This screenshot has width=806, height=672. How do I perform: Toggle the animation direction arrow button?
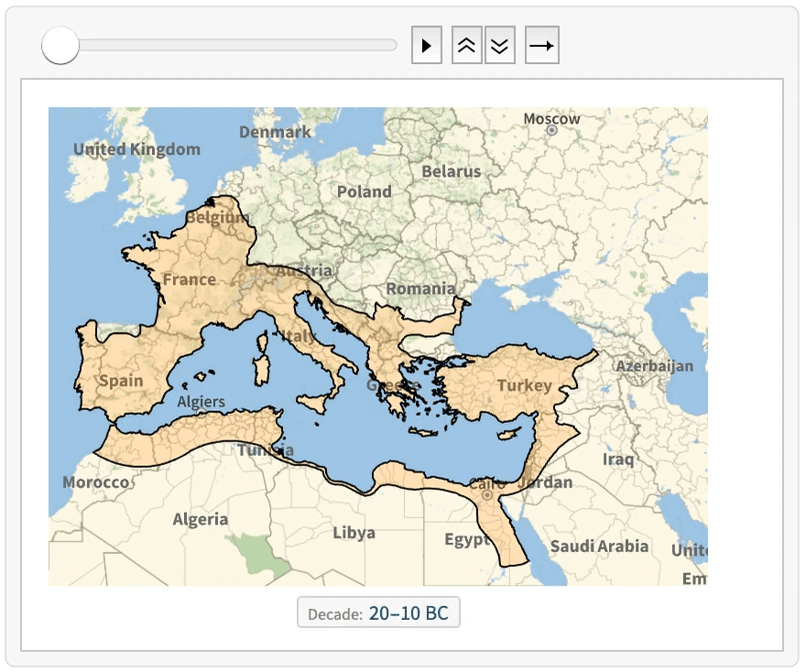tap(541, 46)
